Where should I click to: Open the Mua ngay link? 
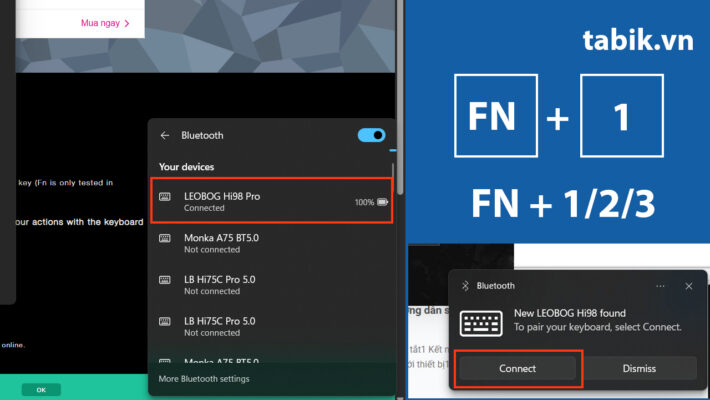(100, 22)
